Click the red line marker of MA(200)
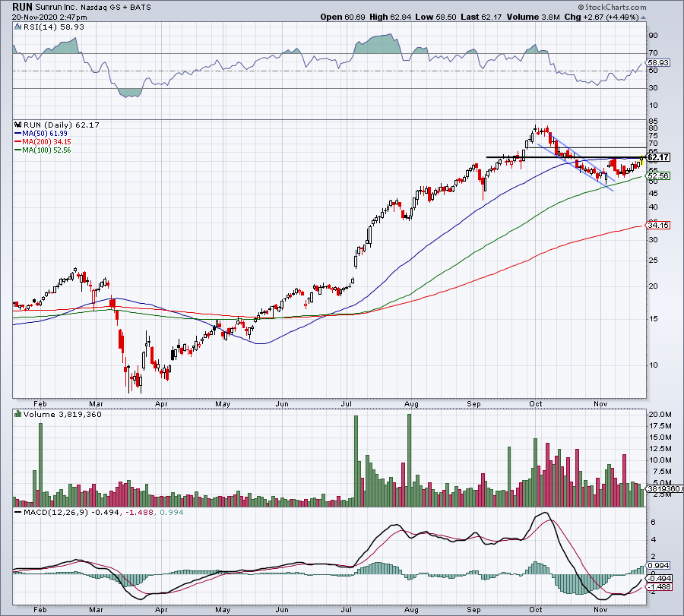The height and width of the screenshot is (616, 684). tap(18, 142)
